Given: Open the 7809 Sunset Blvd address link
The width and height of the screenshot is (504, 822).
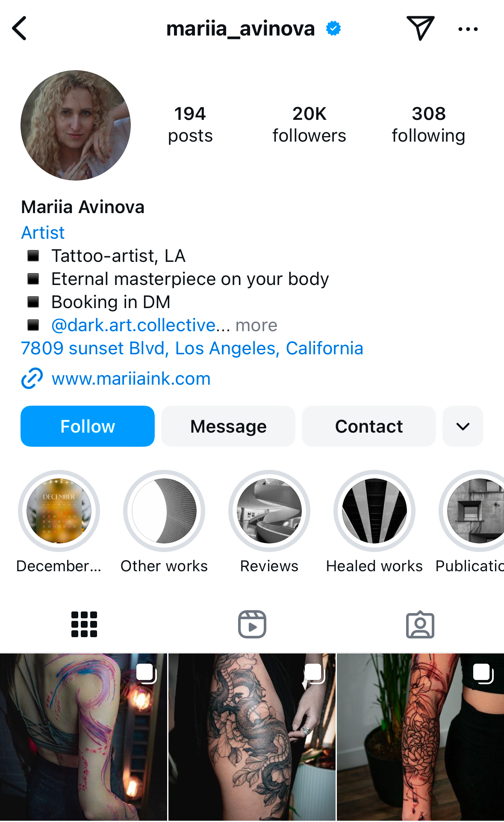Looking at the screenshot, I should 192,348.
